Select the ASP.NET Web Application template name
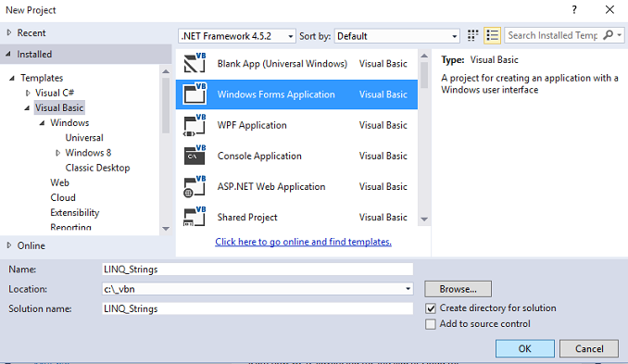The width and height of the screenshot is (628, 364). pos(271,186)
